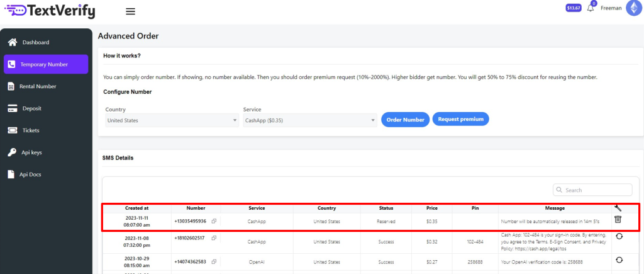Open the notifications bell icon
644x274 pixels.
(591, 8)
